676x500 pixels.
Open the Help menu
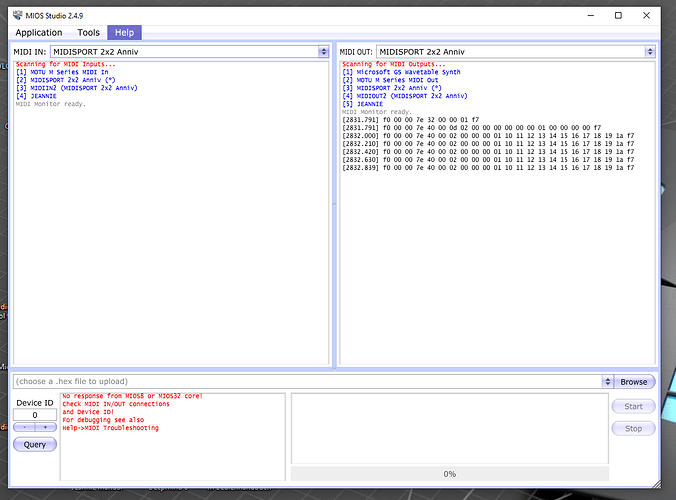tap(124, 33)
